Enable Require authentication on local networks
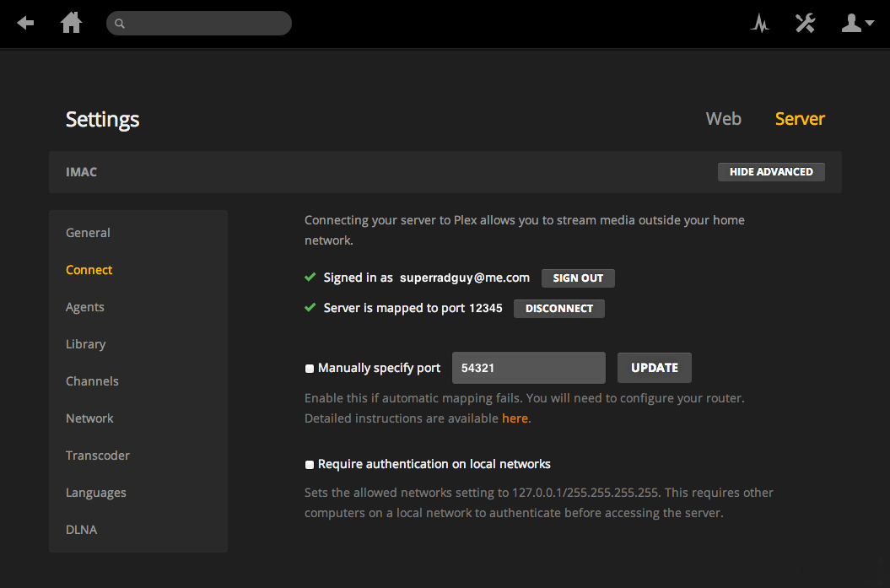 pos(310,465)
